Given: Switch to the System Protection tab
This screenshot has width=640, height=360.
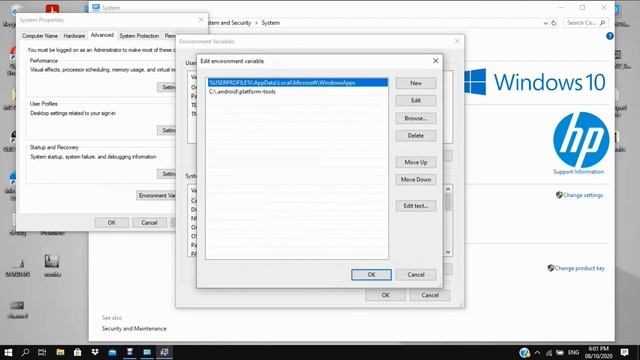Looking at the screenshot, I should point(139,36).
